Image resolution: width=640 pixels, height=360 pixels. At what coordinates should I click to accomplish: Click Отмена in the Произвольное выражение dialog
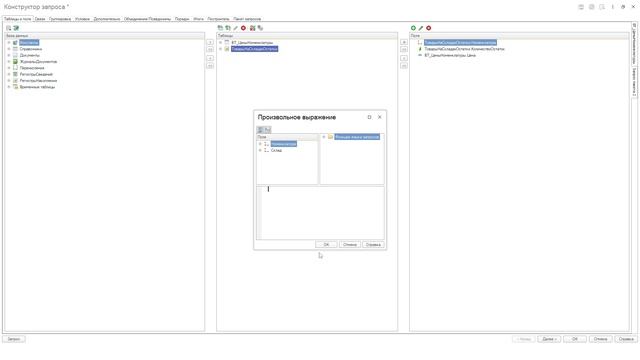(350, 244)
